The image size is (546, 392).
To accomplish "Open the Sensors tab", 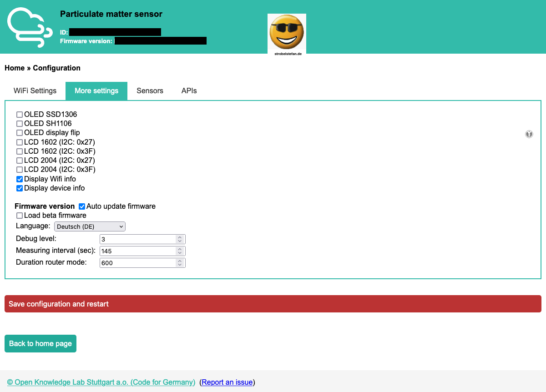I will coord(150,90).
